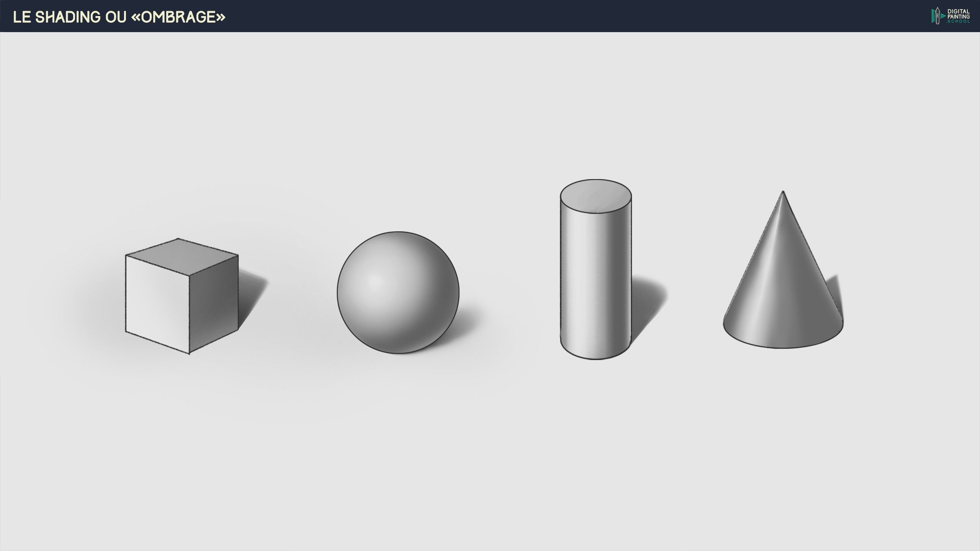Select the shaded sphere

398,292
